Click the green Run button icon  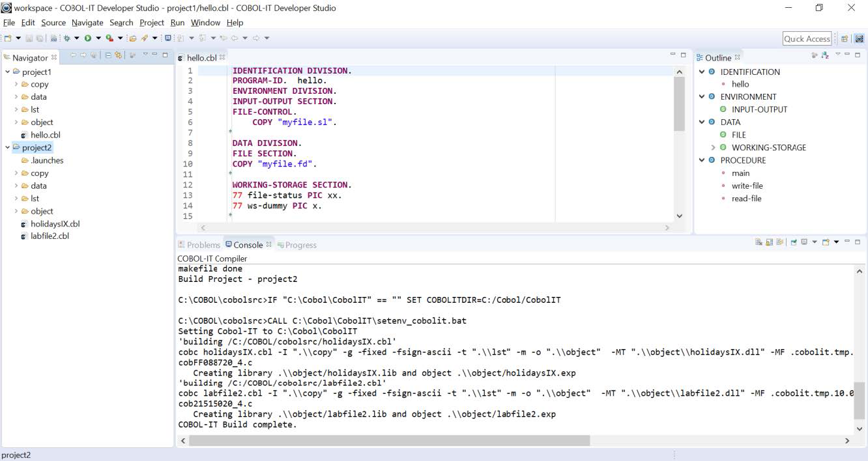87,38
